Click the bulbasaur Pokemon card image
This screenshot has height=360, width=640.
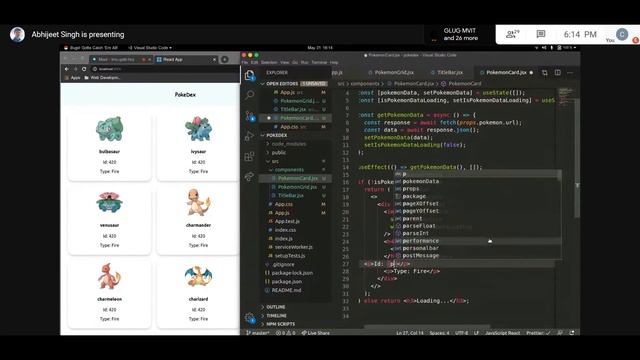coord(109,129)
